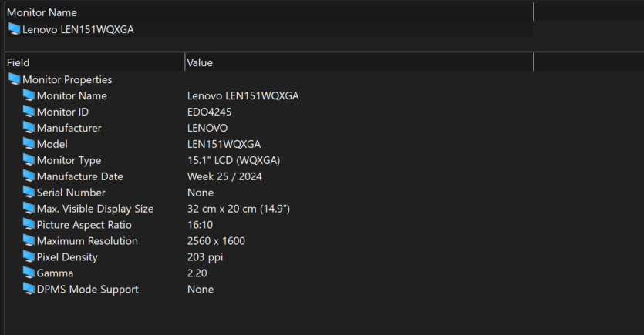The width and height of the screenshot is (644, 335).
Task: Click the monitor icon beside Lenovo LEN151WQXGA
Action: point(15,29)
